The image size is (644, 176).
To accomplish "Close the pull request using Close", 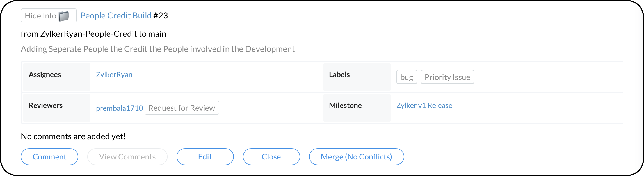I will pyautogui.click(x=271, y=157).
